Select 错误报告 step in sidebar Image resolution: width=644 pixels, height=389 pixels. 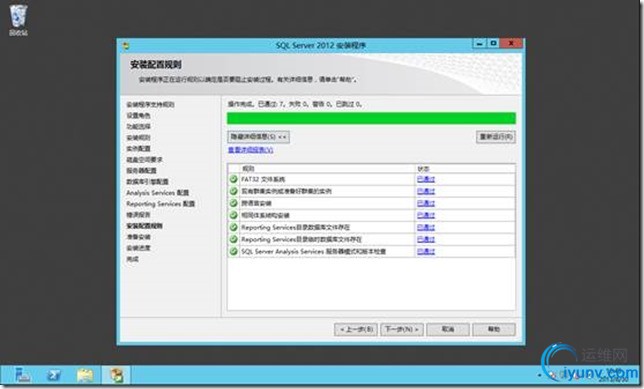[138, 215]
